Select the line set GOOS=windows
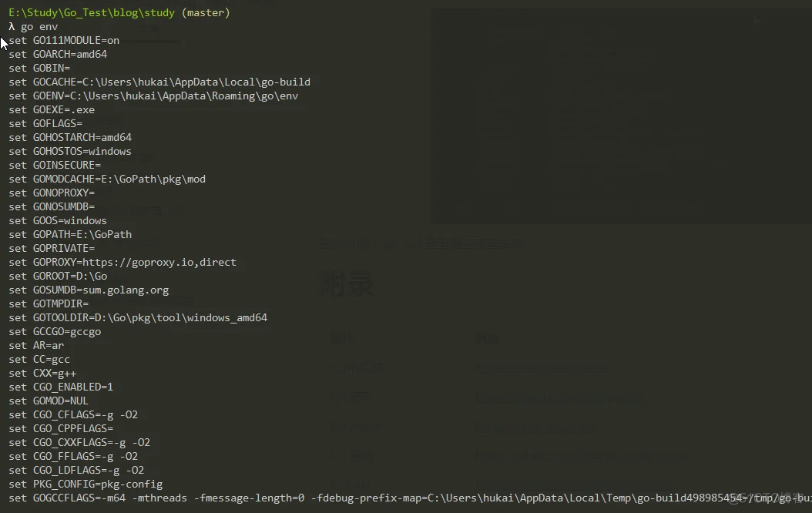812x513 pixels. tap(58, 220)
